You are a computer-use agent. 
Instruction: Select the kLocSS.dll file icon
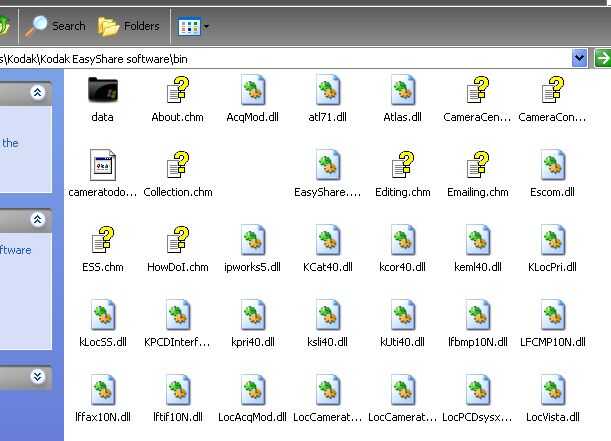(x=102, y=315)
